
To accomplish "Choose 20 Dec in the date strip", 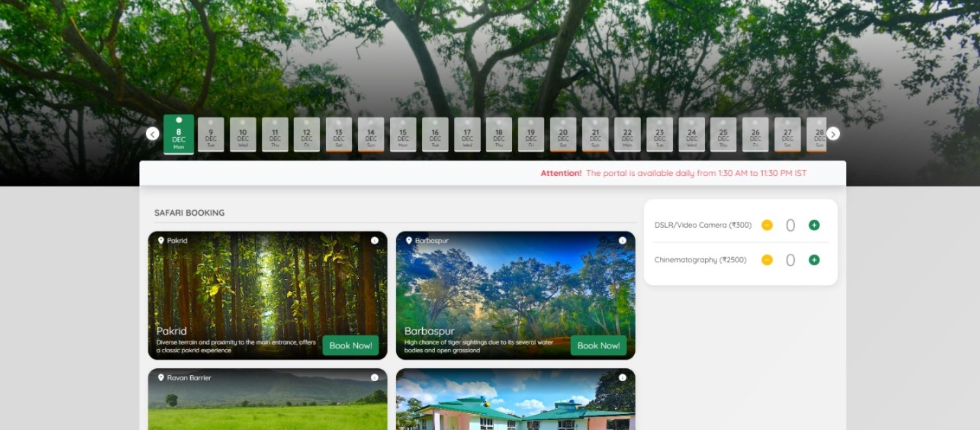I will [x=563, y=134].
